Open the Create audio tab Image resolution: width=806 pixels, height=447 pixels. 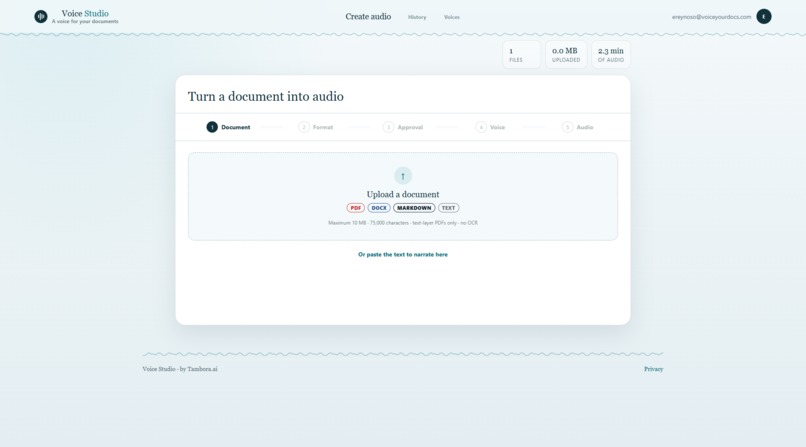point(368,16)
